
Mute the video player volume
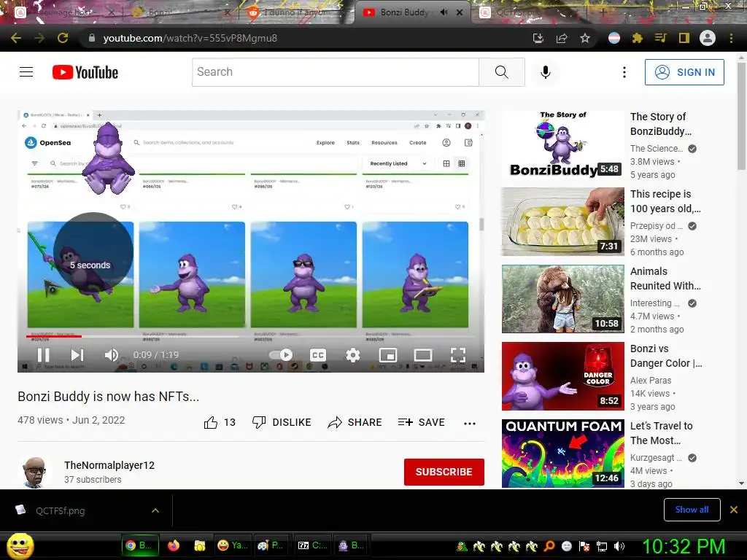111,355
